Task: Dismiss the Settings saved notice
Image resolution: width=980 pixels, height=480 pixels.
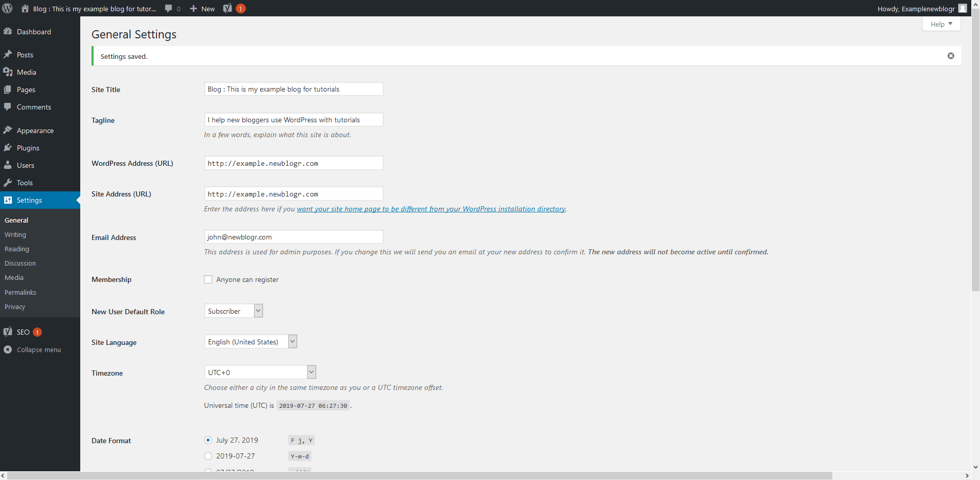Action: [950, 56]
